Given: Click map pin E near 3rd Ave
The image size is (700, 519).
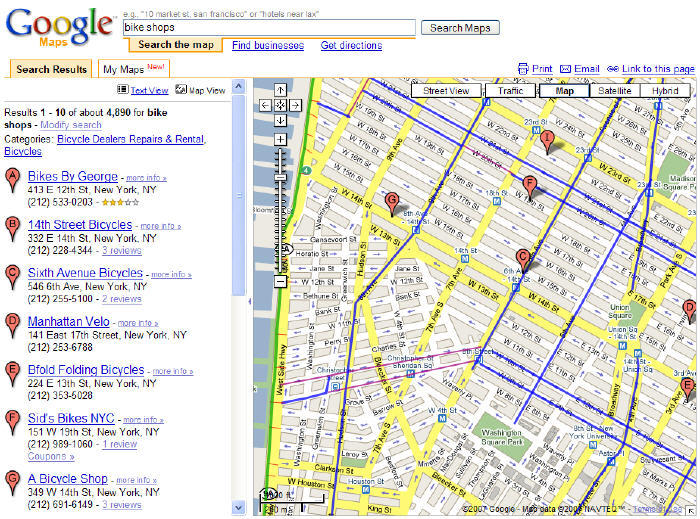Looking at the screenshot, I should pyautogui.click(x=688, y=388).
